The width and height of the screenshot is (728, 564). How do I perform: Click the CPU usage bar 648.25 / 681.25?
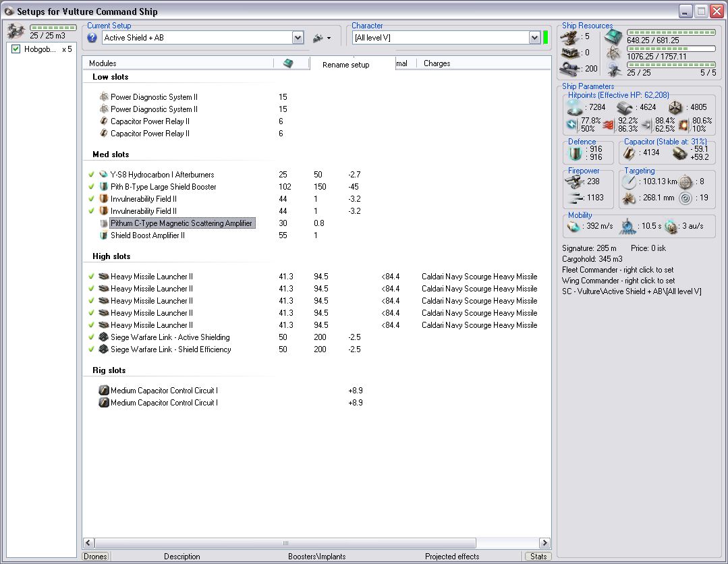tap(671, 32)
